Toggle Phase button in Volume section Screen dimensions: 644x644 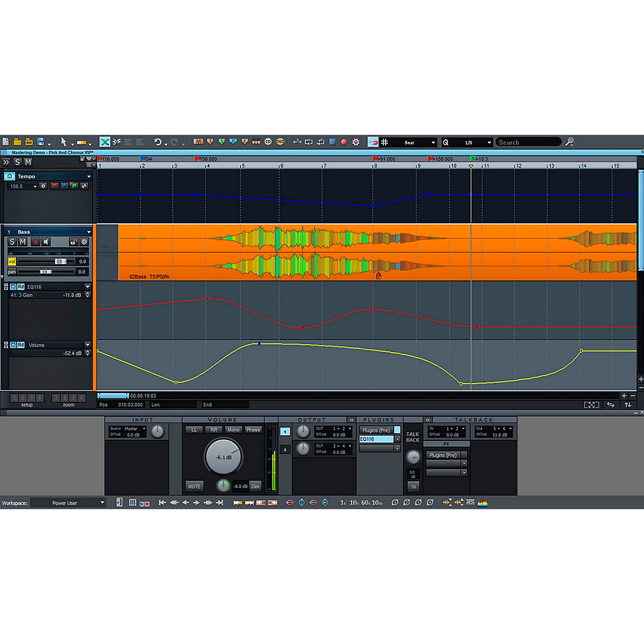[x=253, y=430]
